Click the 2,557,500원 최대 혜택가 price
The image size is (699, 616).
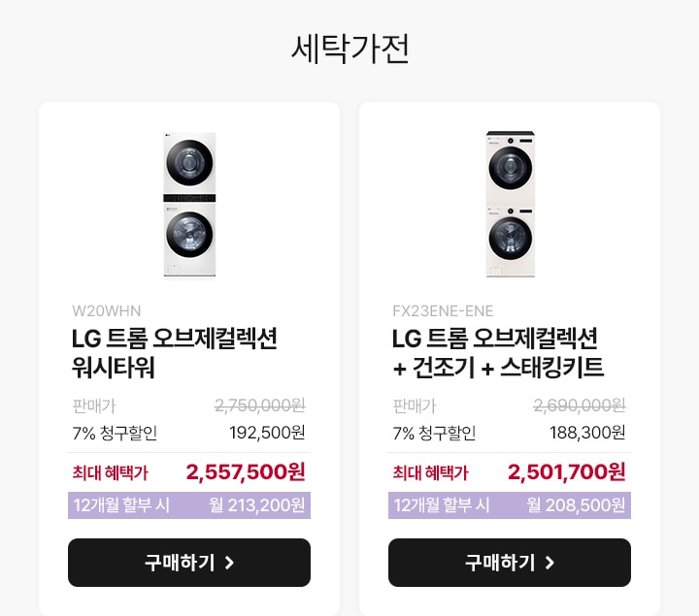pos(246,472)
